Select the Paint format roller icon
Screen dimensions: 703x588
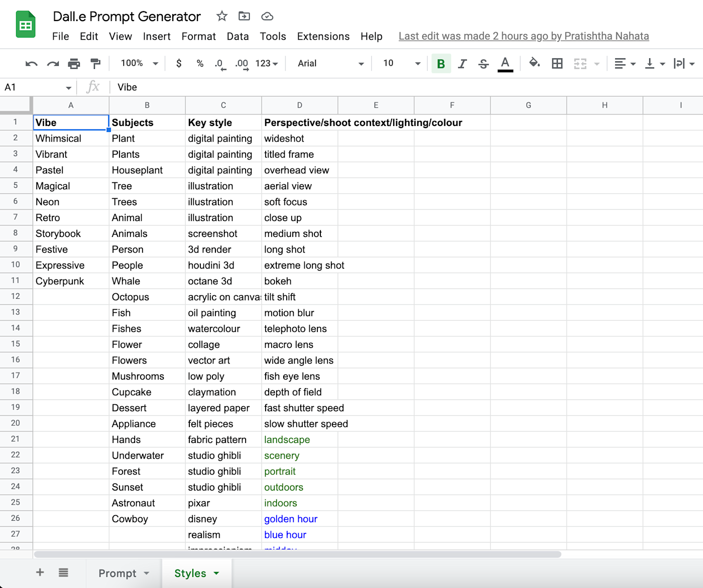(95, 64)
